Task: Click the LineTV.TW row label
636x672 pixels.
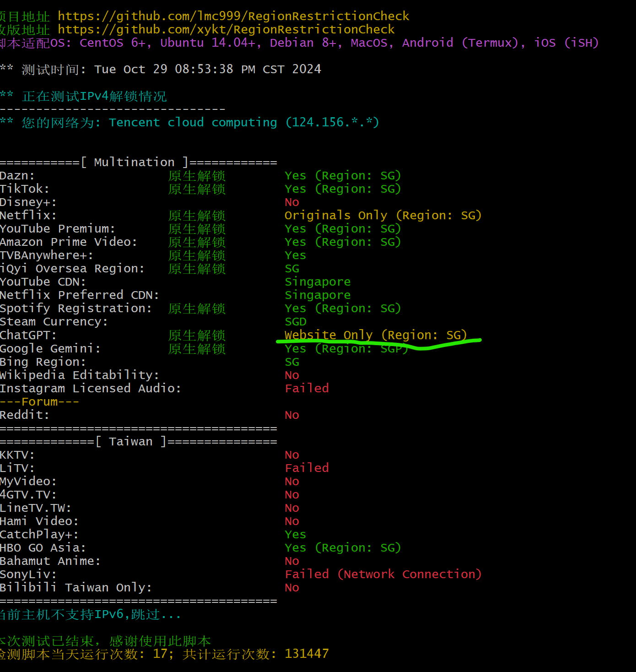Action: [36, 508]
